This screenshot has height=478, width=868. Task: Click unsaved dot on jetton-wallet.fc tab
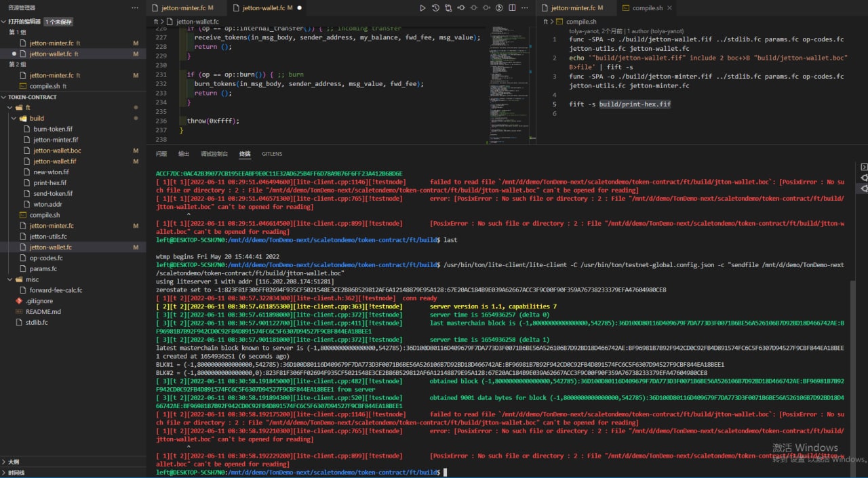[x=299, y=8]
